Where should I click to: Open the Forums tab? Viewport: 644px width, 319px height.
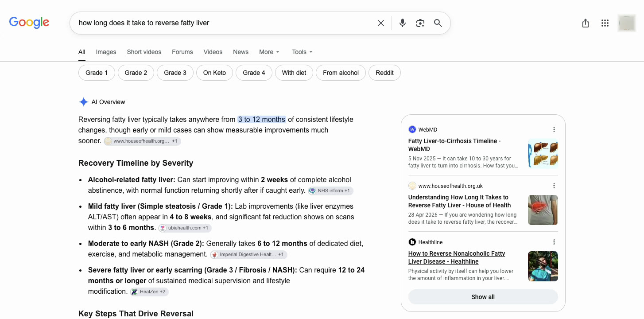(x=182, y=52)
